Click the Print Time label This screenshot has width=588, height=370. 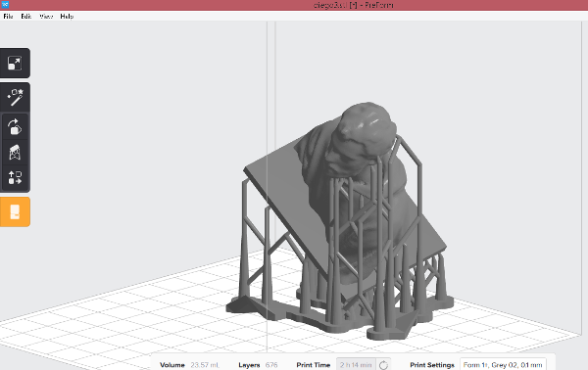tap(314, 365)
